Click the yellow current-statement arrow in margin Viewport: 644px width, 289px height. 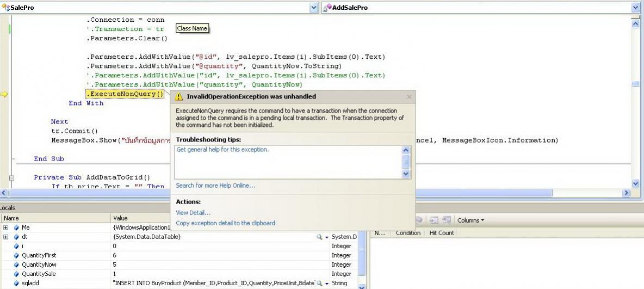click(x=4, y=94)
